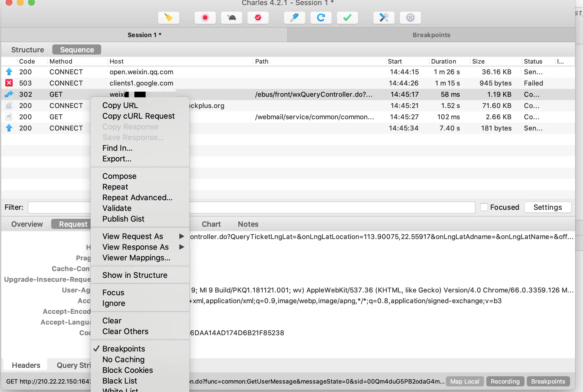Click the Validate green checkmark icon
This screenshot has width=583, height=392.
pyautogui.click(x=347, y=18)
